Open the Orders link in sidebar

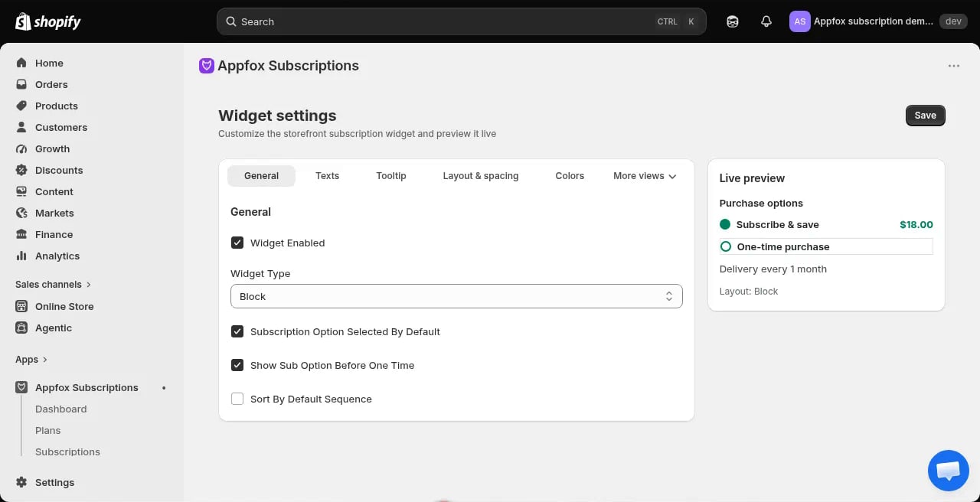point(51,84)
